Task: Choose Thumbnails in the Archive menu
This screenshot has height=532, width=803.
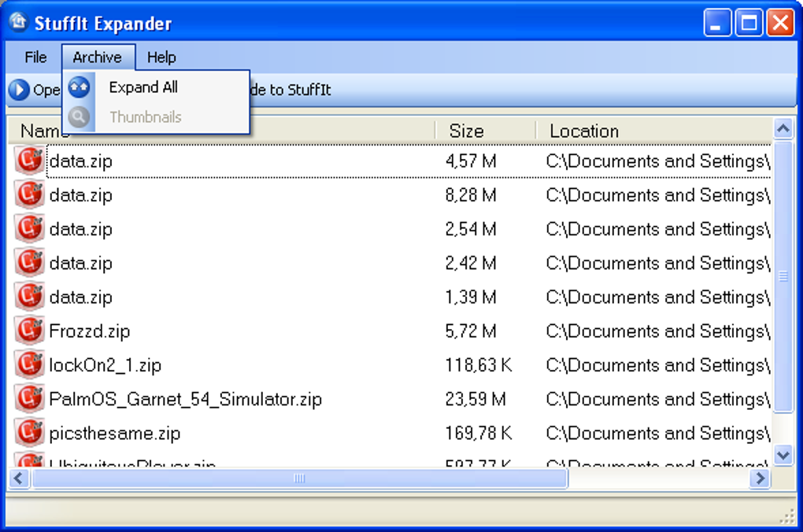Action: coord(156,116)
